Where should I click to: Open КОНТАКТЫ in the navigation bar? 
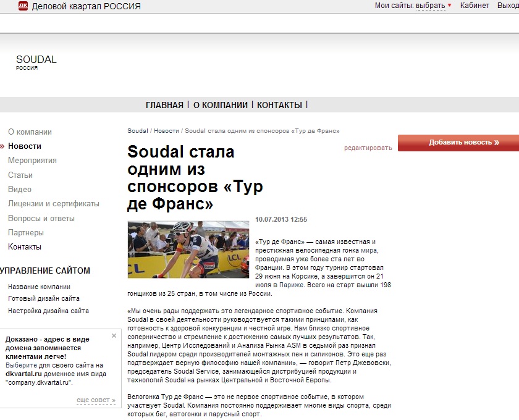click(x=279, y=105)
